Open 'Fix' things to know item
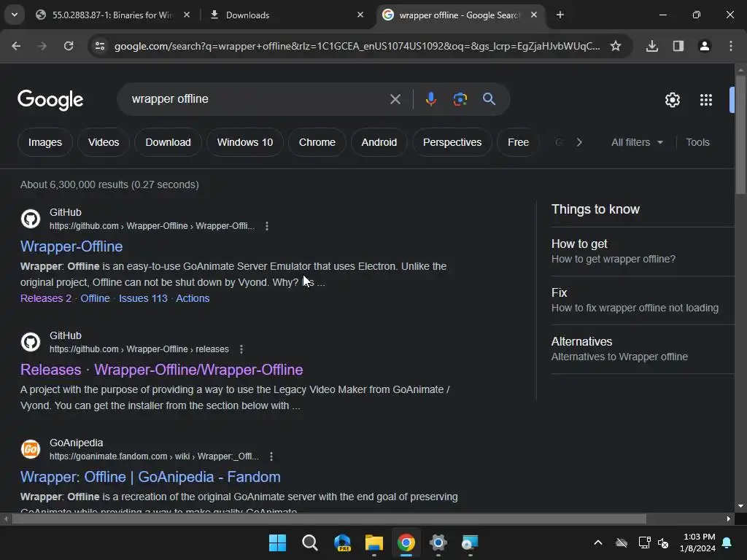 pyautogui.click(x=642, y=300)
